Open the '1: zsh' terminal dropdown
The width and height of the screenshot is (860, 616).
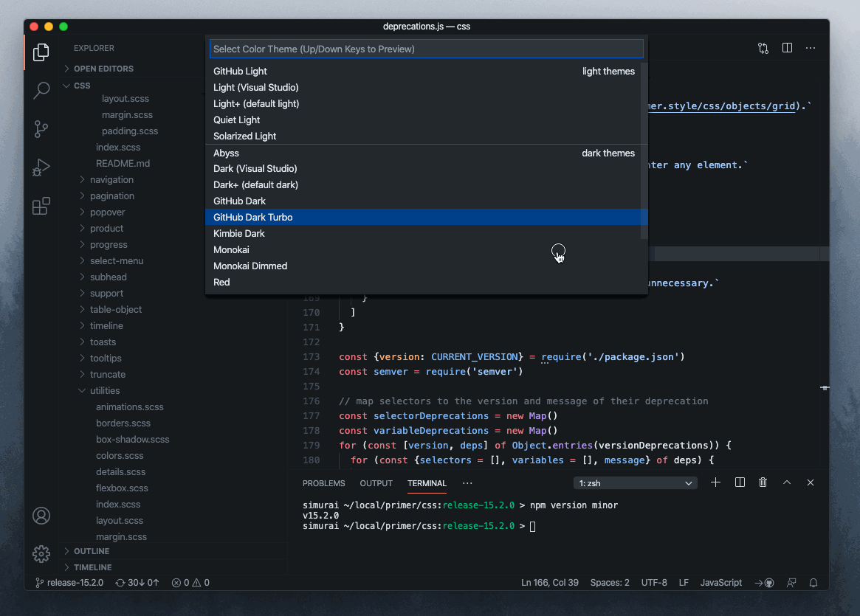[x=635, y=482]
